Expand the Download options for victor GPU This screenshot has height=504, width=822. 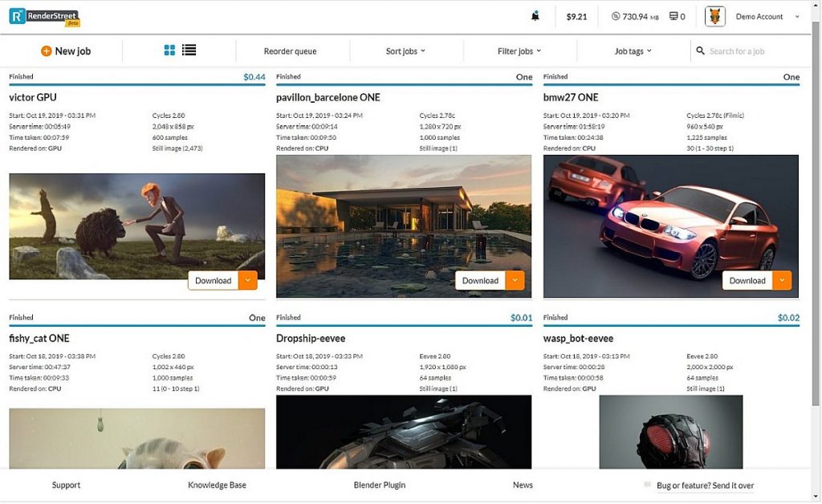coord(247,280)
